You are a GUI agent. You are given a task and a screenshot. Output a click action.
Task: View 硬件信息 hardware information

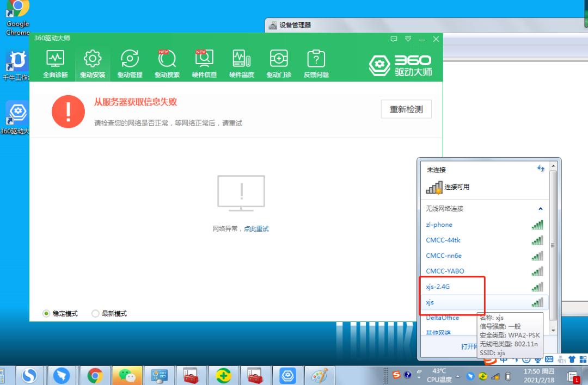[x=204, y=62]
